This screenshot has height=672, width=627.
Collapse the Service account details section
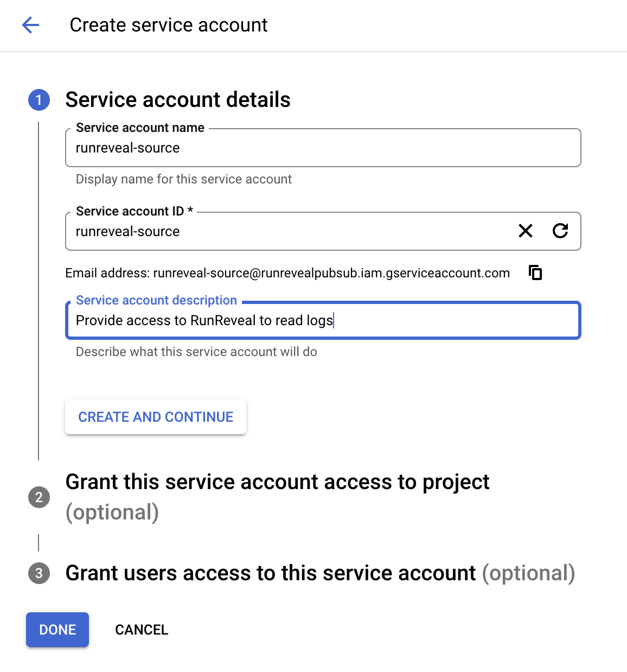click(x=178, y=99)
